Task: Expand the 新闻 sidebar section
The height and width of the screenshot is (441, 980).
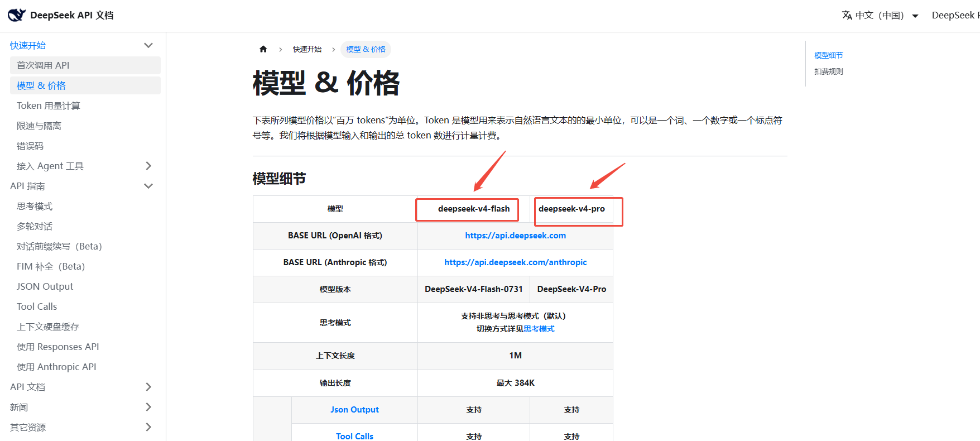Action: click(x=148, y=407)
